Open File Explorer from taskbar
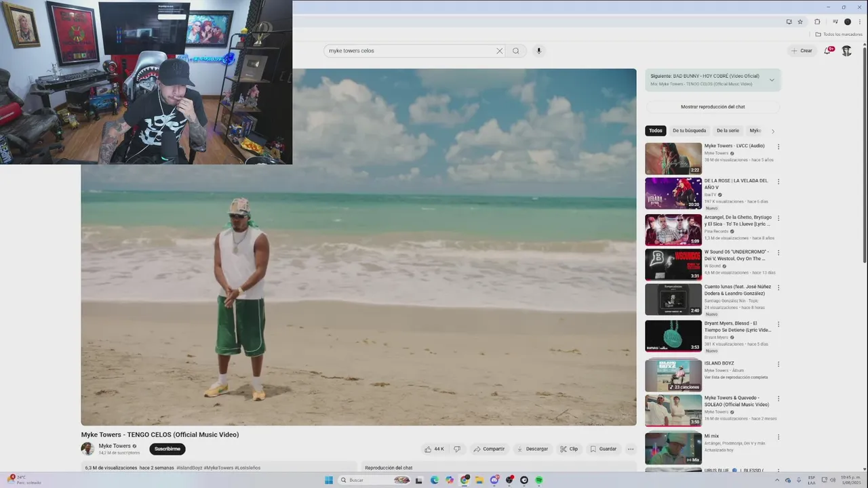Image resolution: width=868 pixels, height=488 pixels. point(479,480)
